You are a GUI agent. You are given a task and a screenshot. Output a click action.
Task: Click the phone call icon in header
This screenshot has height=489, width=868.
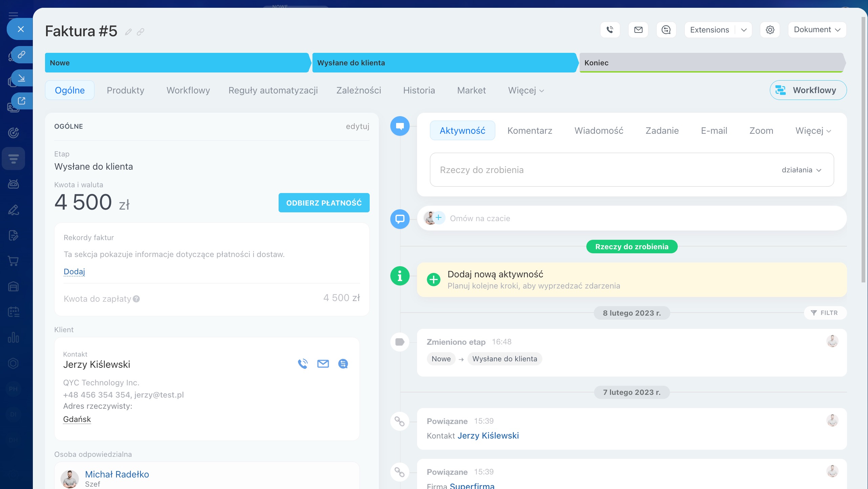[610, 30]
